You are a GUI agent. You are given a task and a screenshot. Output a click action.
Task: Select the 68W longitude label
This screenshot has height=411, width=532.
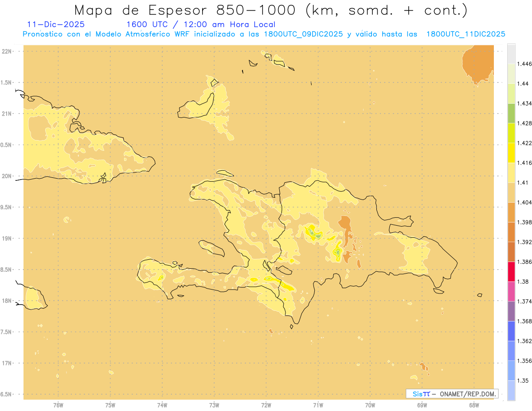tap(474, 405)
